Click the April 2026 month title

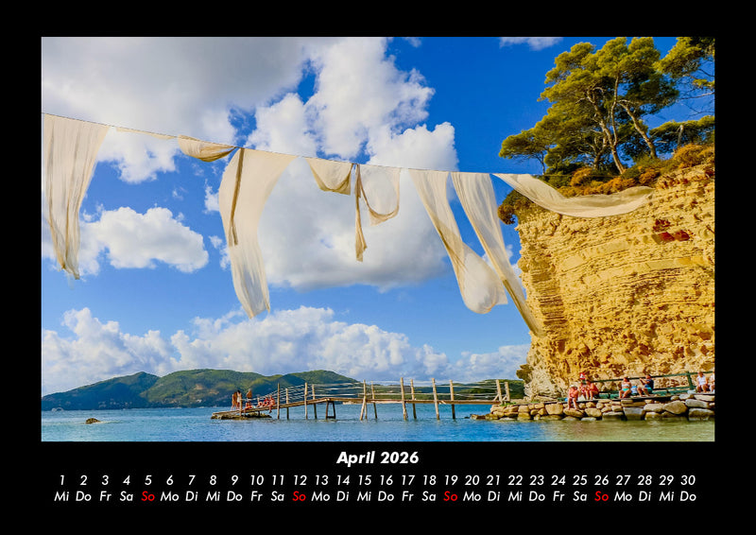[377, 458]
